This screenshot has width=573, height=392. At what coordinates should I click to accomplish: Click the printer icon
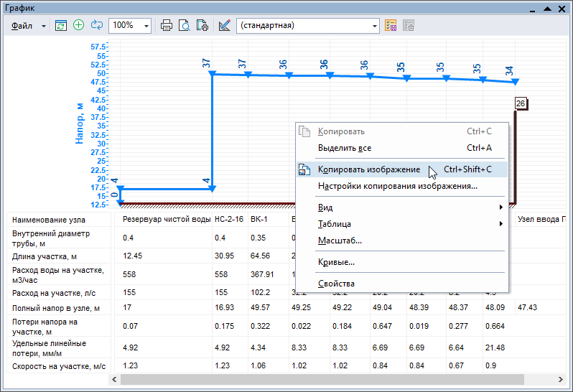click(x=167, y=25)
